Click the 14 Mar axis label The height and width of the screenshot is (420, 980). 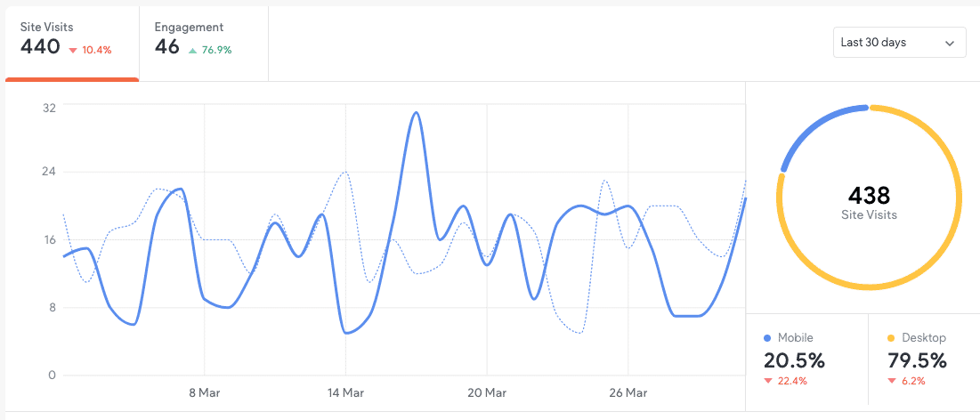[x=345, y=392]
